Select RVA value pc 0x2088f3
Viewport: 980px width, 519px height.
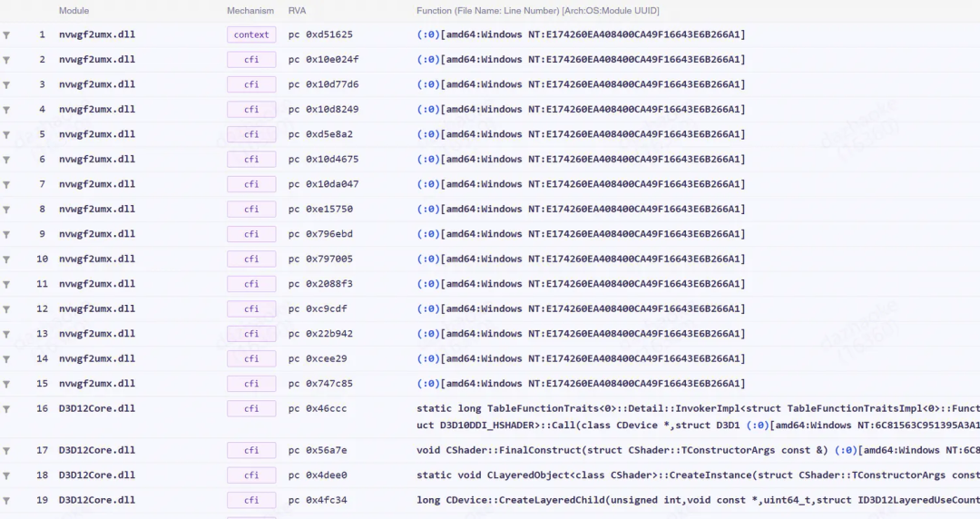(x=320, y=283)
